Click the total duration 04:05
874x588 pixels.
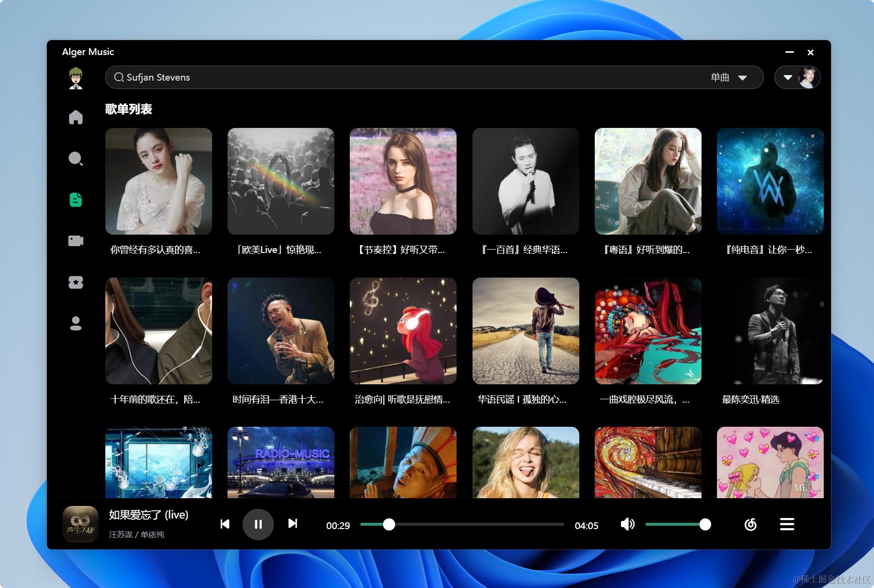(x=587, y=525)
